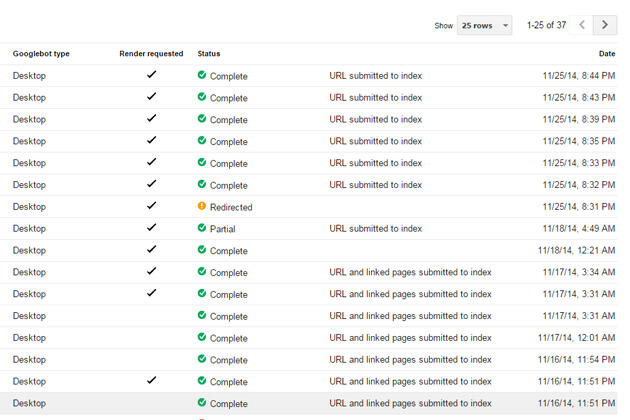Click linked pages submitted text for 12:01 AM

410,338
